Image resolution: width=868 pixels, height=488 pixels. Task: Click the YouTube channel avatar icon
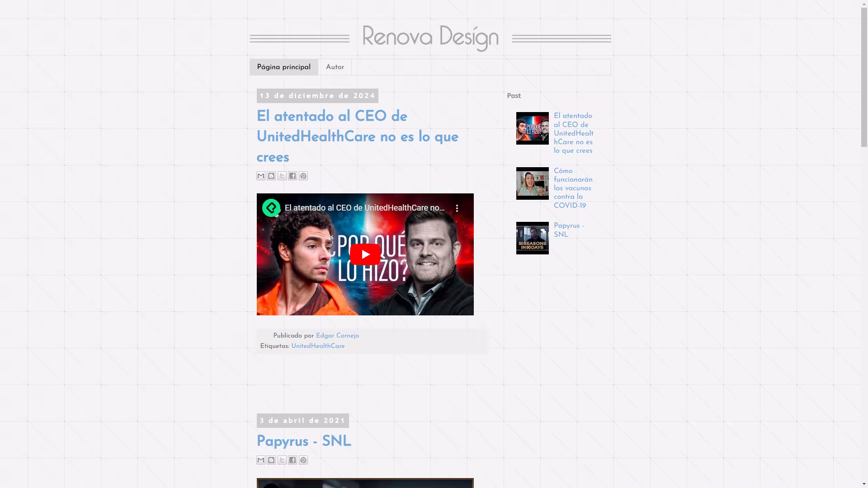[271, 208]
